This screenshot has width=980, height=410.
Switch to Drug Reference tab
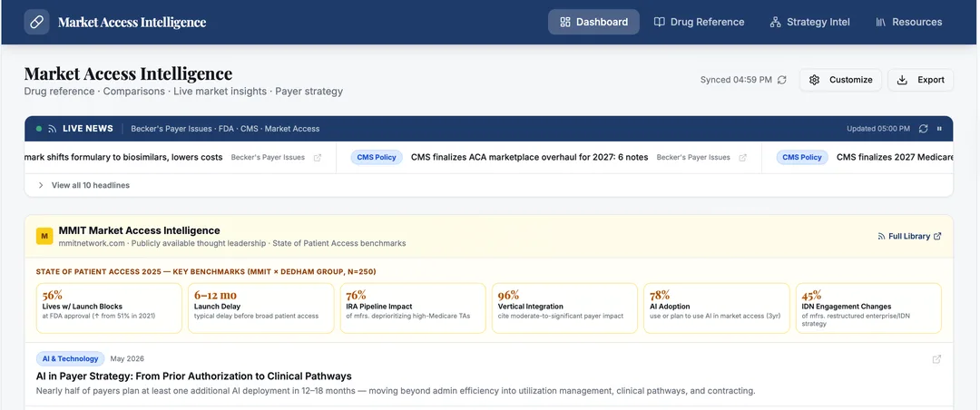pyautogui.click(x=700, y=22)
